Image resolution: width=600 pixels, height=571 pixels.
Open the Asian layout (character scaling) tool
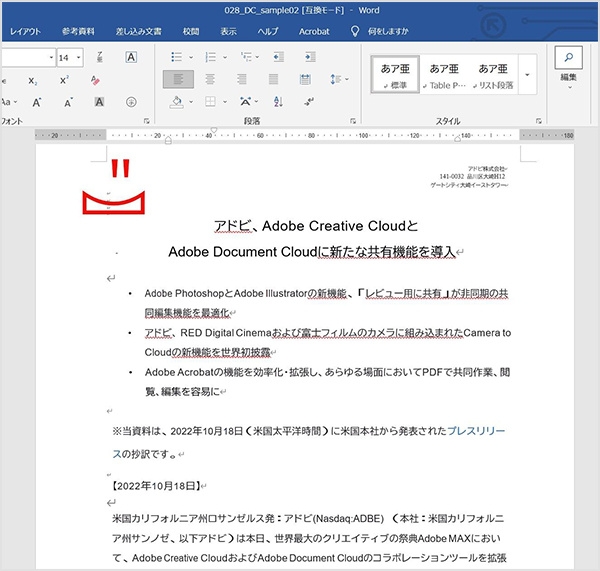point(245,101)
